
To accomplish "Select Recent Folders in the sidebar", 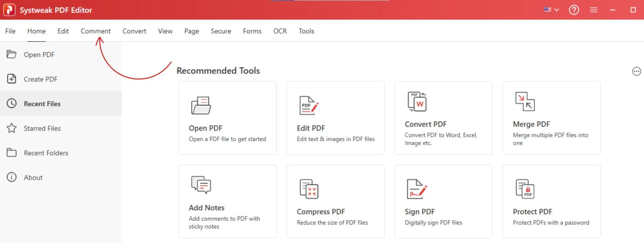I will (x=46, y=153).
